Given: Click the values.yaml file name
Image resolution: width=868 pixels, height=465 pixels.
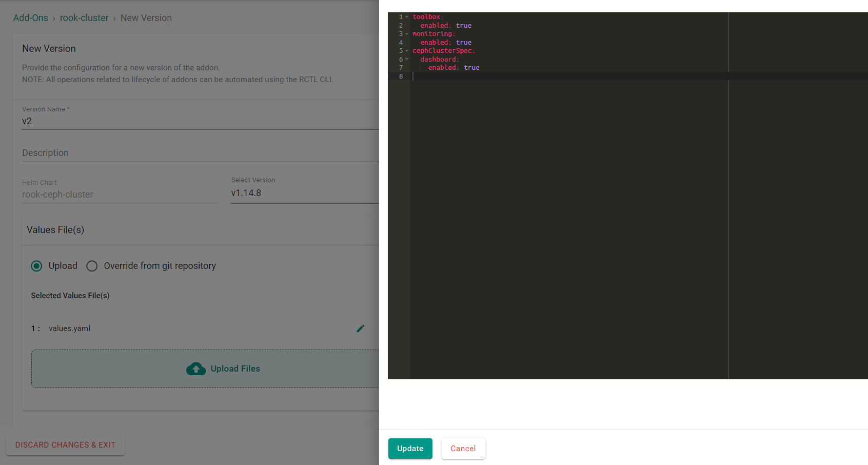Looking at the screenshot, I should pyautogui.click(x=70, y=328).
